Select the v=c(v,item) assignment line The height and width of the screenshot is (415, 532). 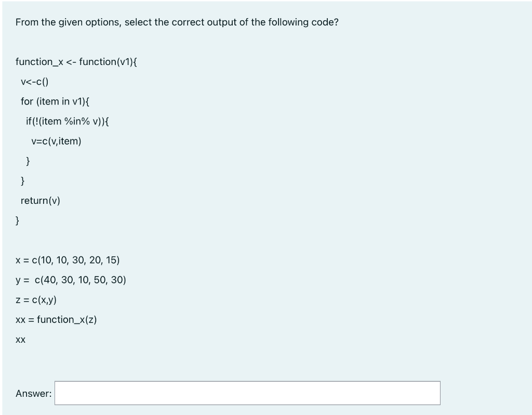click(57, 140)
